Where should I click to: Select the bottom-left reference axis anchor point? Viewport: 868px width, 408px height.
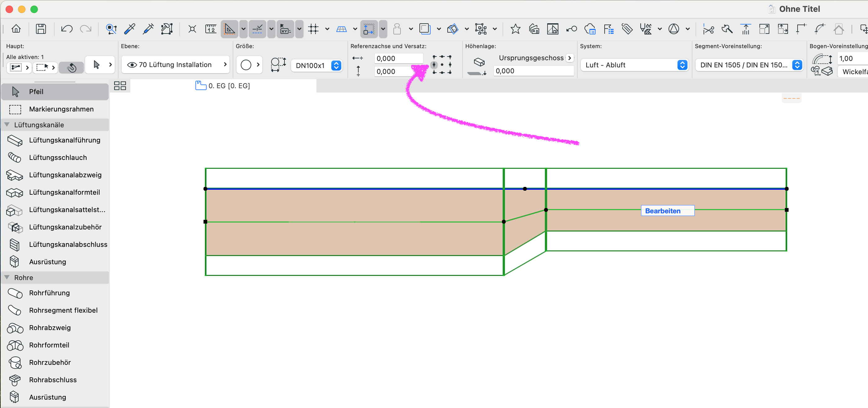coord(434,72)
